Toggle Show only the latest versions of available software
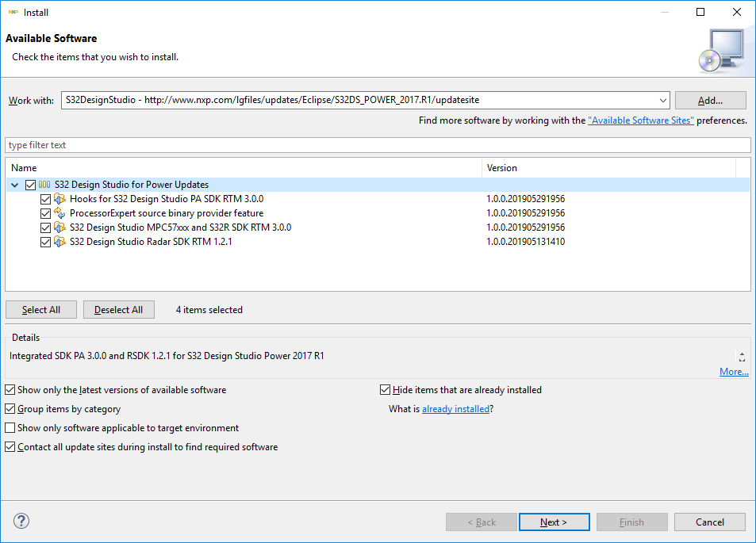The height and width of the screenshot is (543, 756). point(10,390)
